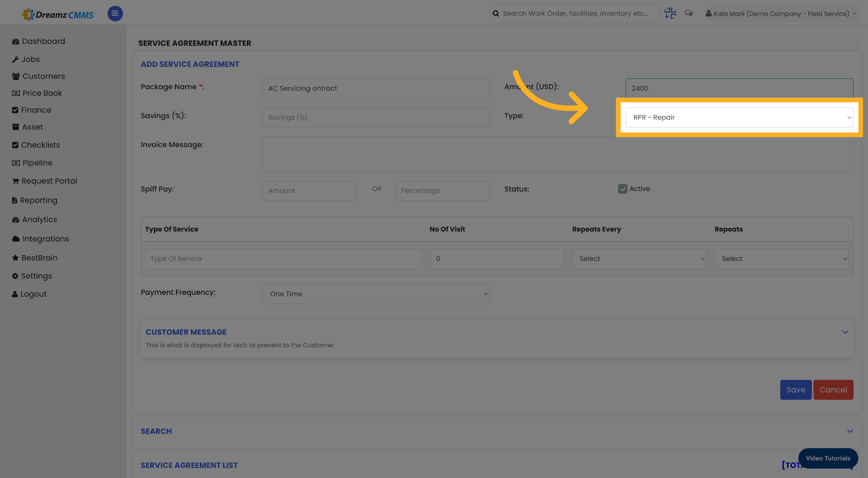The height and width of the screenshot is (478, 868).
Task: Open the BestBrain star icon
Action: coord(15,258)
